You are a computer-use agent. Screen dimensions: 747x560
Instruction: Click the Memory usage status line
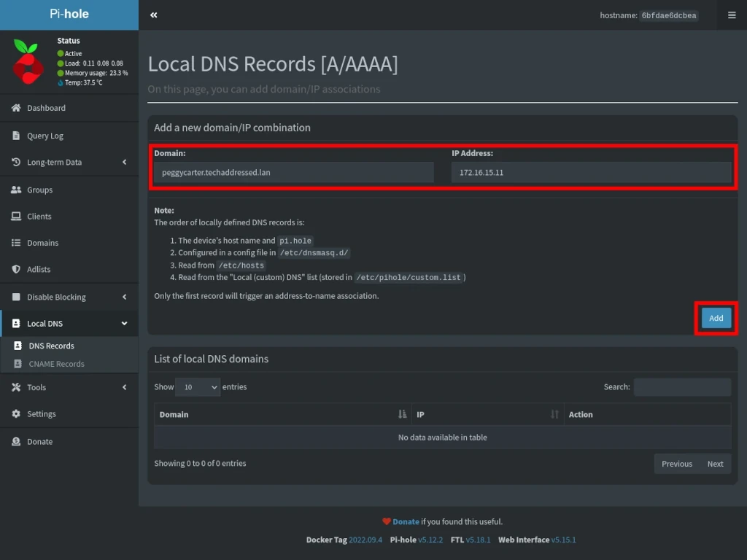[93, 73]
